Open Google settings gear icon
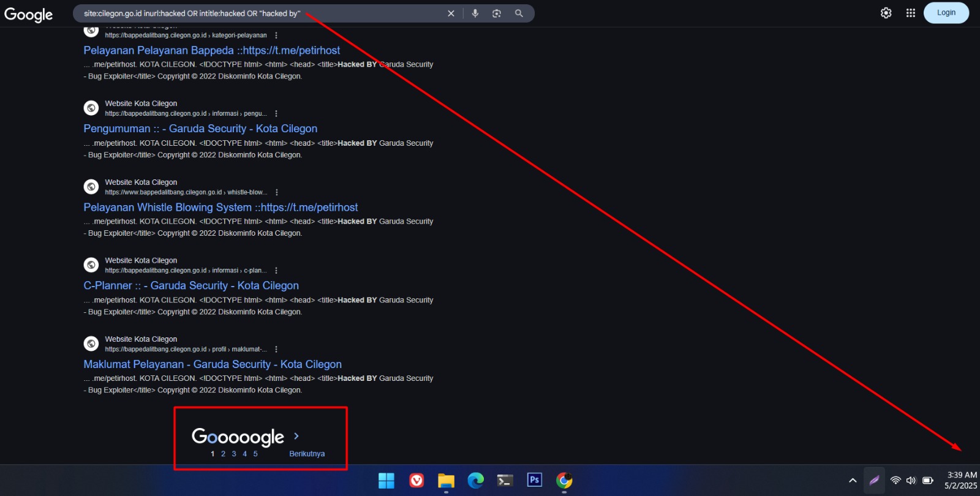The height and width of the screenshot is (496, 980). pos(886,13)
